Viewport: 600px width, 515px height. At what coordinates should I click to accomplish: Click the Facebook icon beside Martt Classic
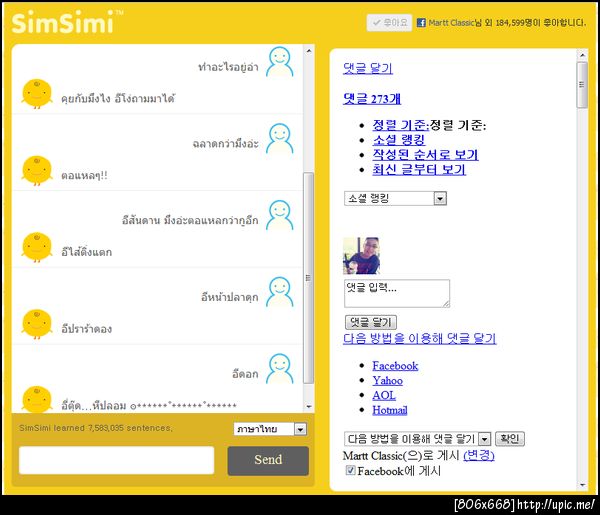[421, 23]
